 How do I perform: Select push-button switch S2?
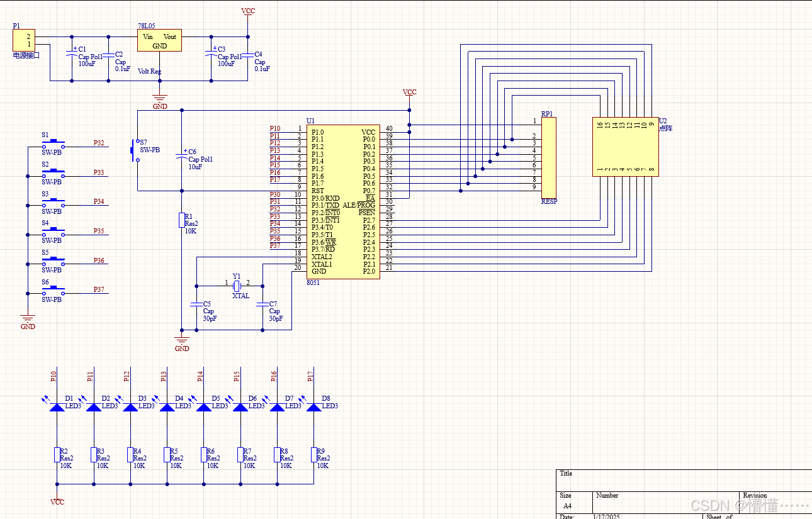(x=54, y=174)
